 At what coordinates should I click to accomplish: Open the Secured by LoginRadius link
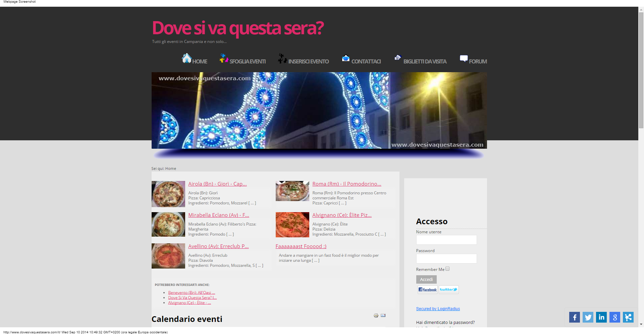point(438,309)
